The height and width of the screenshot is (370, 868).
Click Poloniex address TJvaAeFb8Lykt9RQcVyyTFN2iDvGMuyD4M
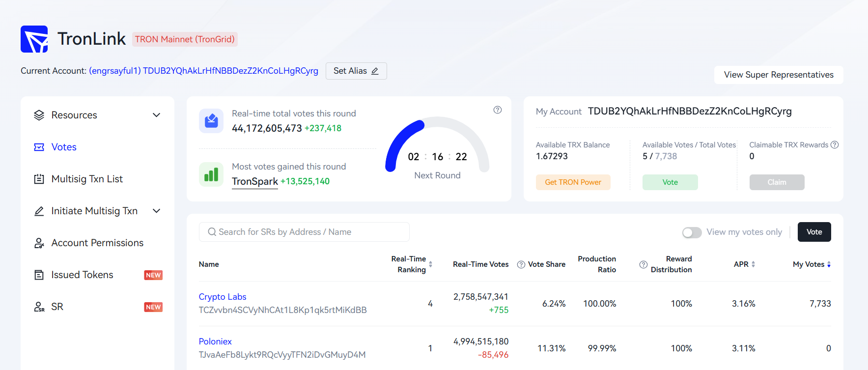coord(282,355)
